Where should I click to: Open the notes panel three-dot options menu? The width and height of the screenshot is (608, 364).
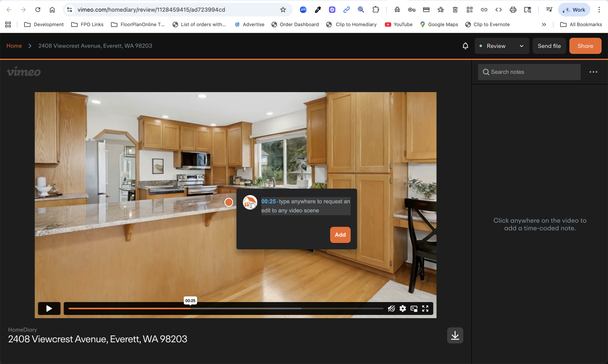click(x=593, y=72)
